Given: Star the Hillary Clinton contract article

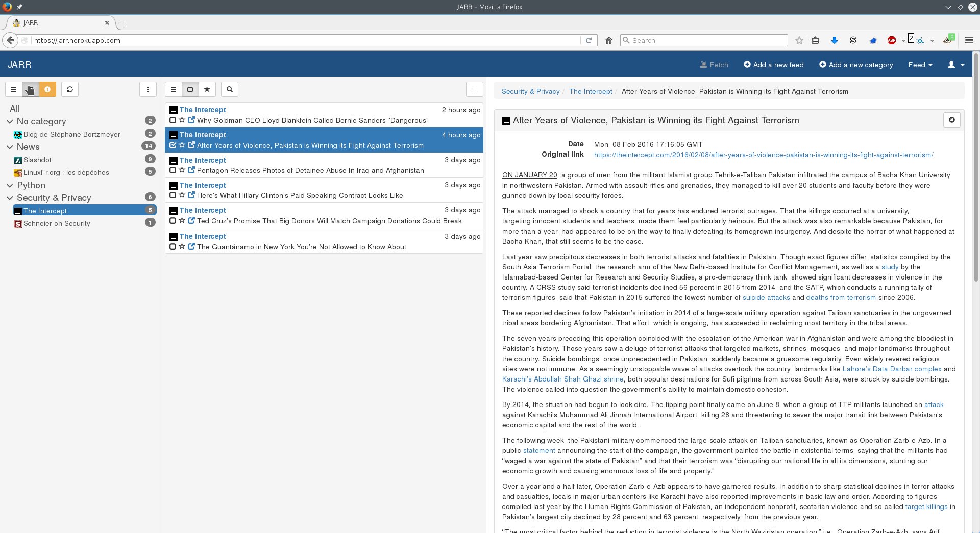Looking at the screenshot, I should coord(182,195).
